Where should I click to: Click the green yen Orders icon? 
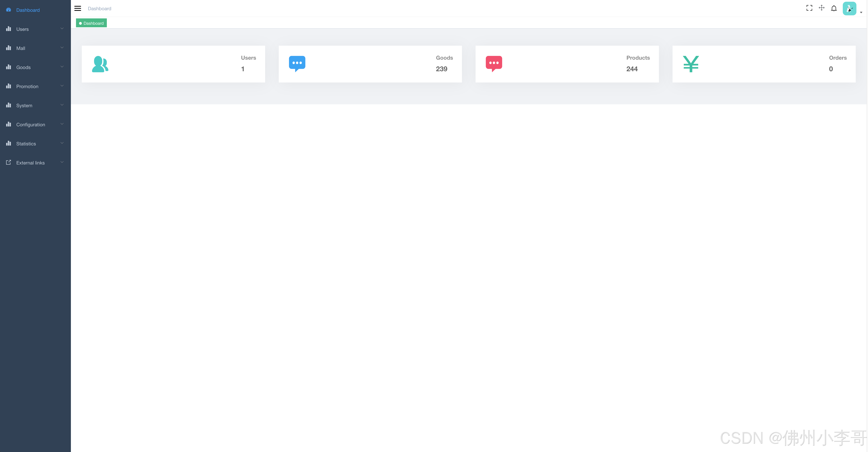click(x=691, y=64)
